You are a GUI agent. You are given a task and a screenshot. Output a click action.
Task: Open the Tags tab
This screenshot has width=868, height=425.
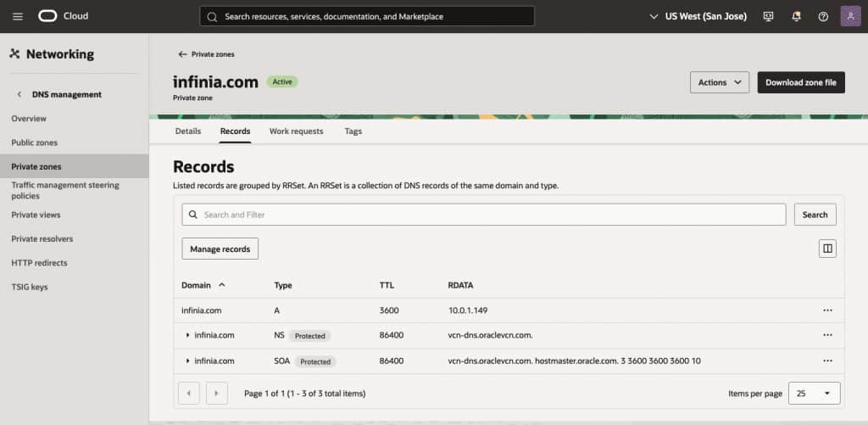pyautogui.click(x=353, y=131)
